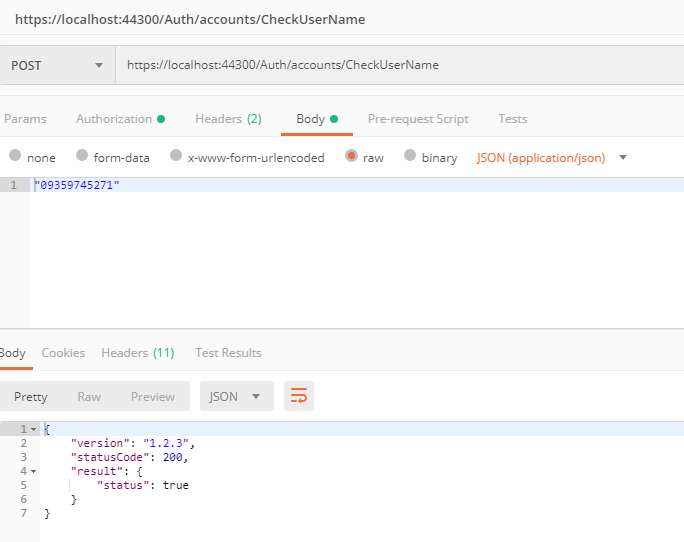Open the request Headers (2) tab
The image size is (684, 542).
point(228,119)
